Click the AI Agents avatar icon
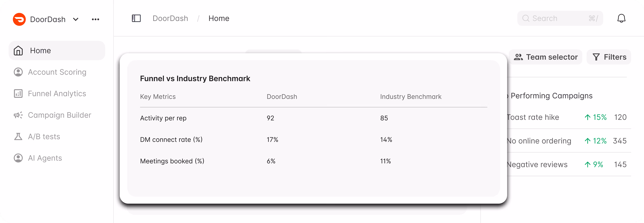644x223 pixels. pos(18,158)
